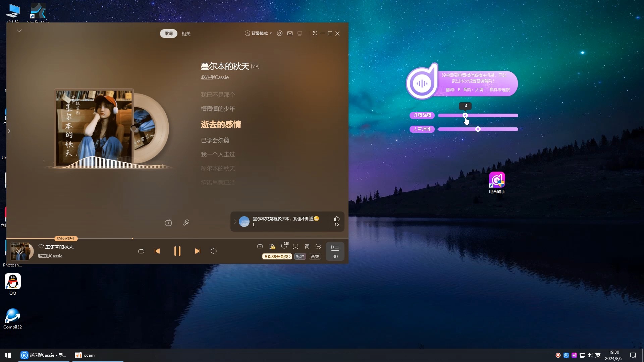This screenshot has width=644, height=362.
Task: Click the repeat/loop playback icon
Action: coord(142,251)
